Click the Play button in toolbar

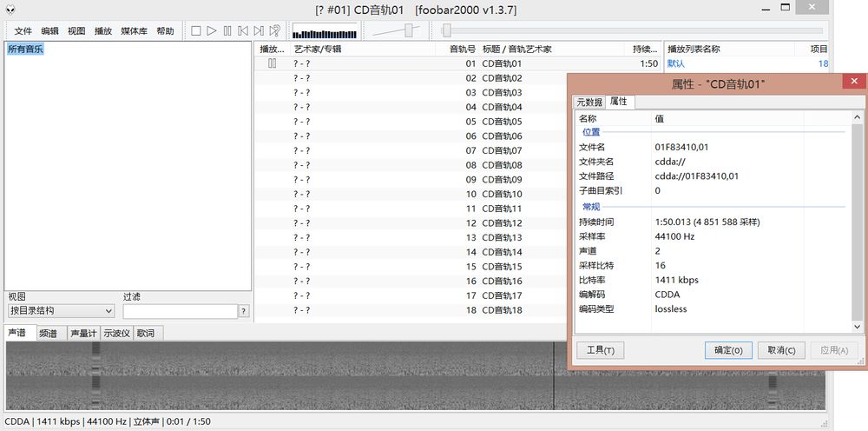tap(212, 31)
